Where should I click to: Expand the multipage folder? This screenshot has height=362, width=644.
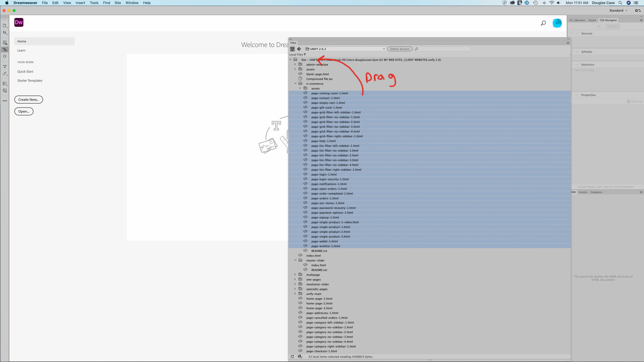pyautogui.click(x=295, y=275)
